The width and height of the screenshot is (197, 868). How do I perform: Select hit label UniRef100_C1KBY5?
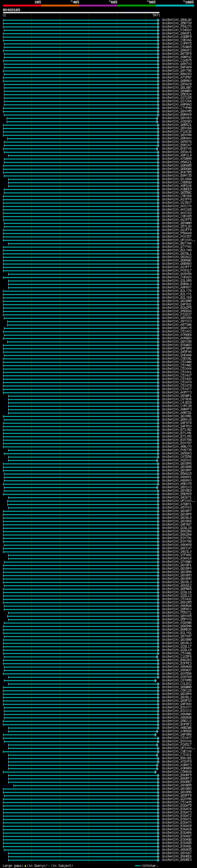tap(176, 60)
